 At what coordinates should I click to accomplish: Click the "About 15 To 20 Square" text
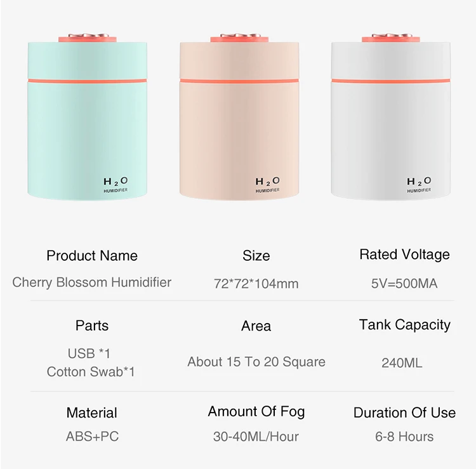256,362
